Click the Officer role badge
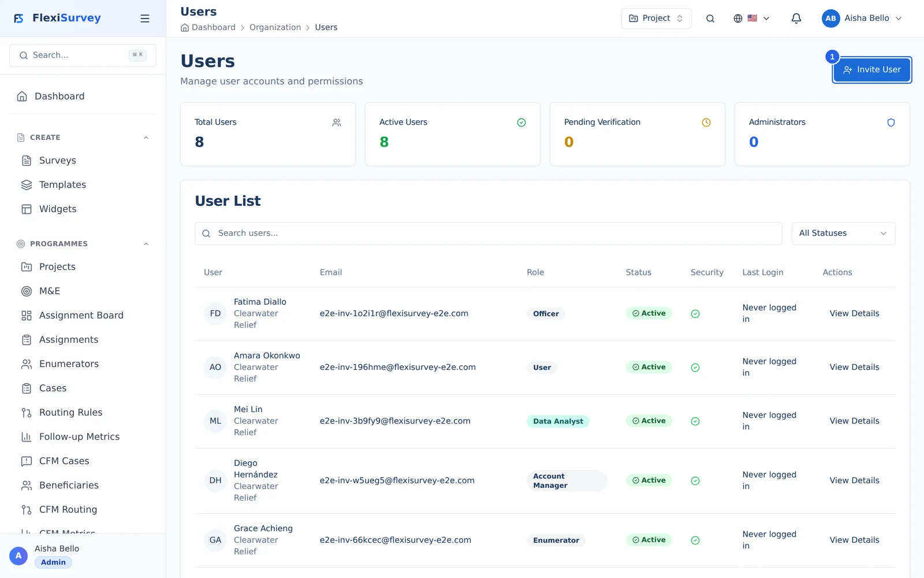This screenshot has height=578, width=924. [546, 314]
